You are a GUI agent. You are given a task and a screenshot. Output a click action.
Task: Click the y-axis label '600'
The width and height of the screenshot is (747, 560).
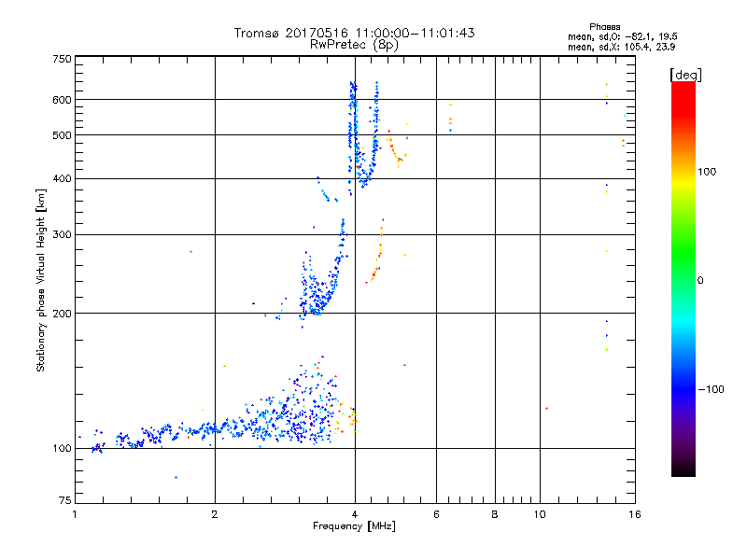62,100
